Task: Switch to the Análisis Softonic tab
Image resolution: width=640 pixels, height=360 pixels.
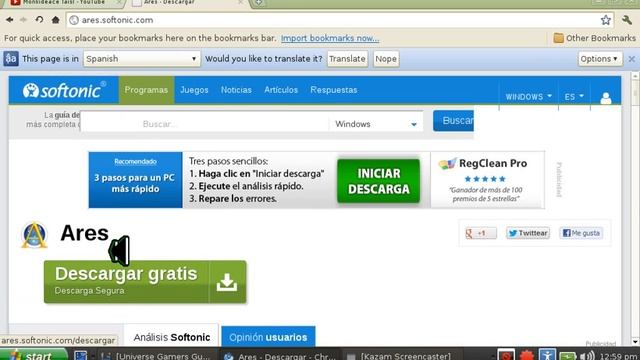Action: pos(171,337)
